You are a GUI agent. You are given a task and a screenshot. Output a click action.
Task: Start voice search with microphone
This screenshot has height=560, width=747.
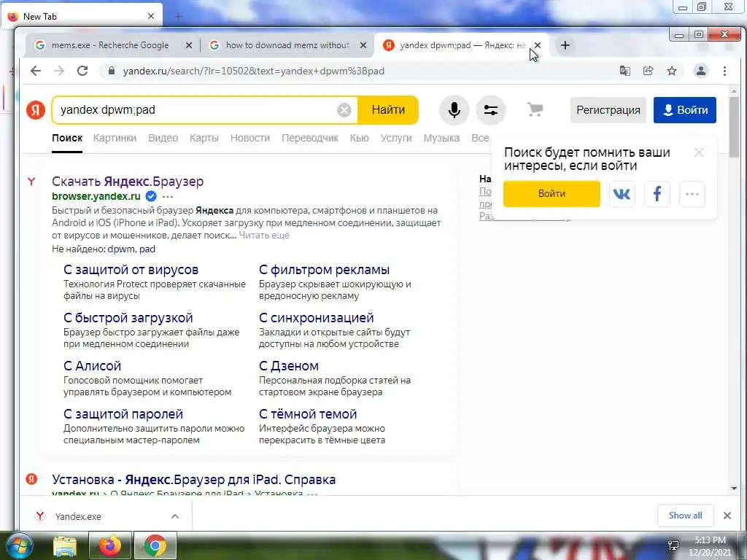coord(454,110)
